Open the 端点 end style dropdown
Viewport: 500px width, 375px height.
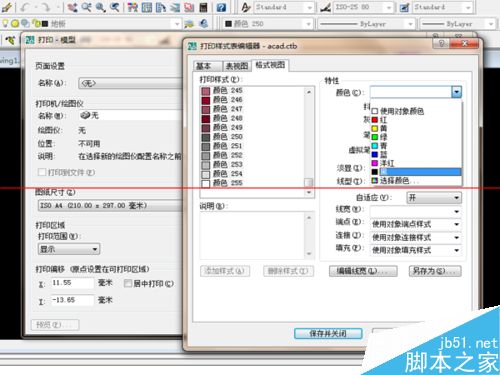tap(416, 224)
